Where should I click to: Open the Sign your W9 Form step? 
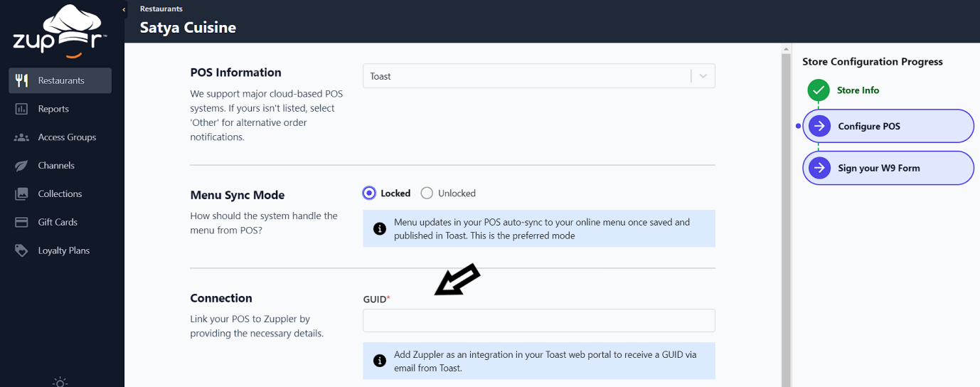(888, 168)
